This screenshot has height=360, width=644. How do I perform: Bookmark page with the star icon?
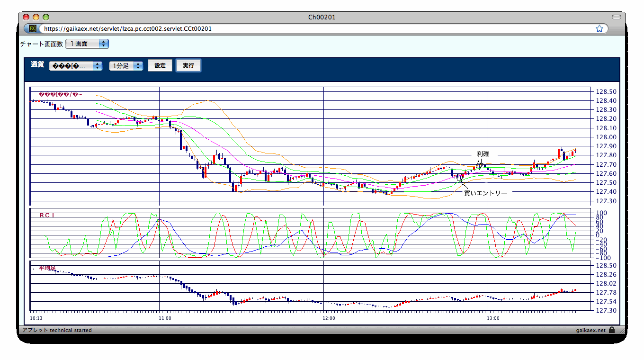[599, 28]
